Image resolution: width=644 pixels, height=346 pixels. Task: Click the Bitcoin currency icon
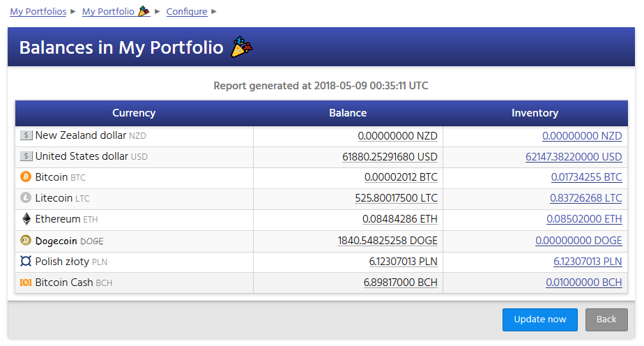coord(26,177)
